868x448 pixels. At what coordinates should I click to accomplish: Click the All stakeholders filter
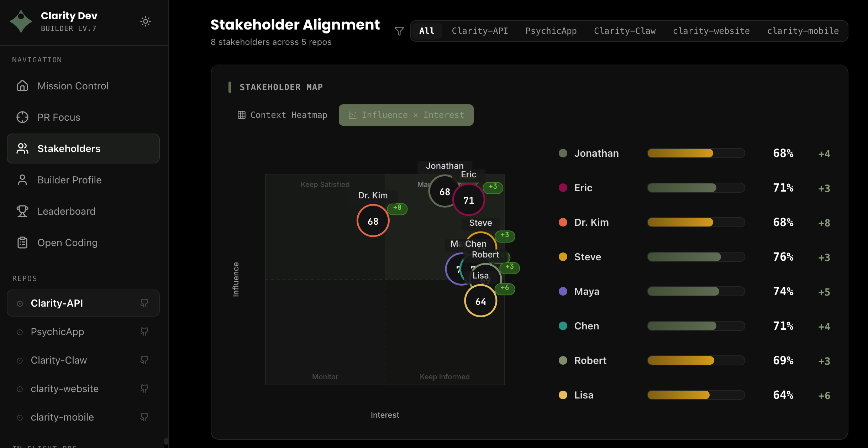[426, 31]
